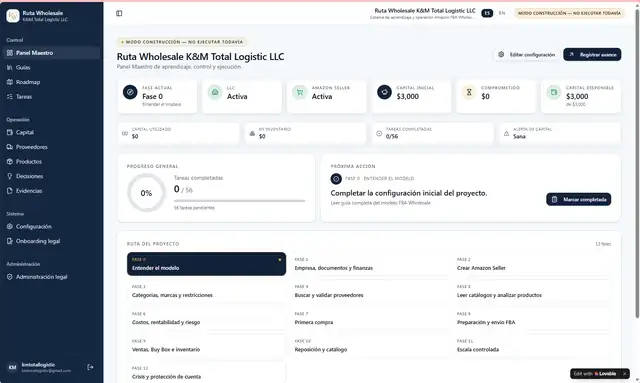
Task: Select Fase 5 Leer catálogos y analizar productos
Action: pos(531,291)
